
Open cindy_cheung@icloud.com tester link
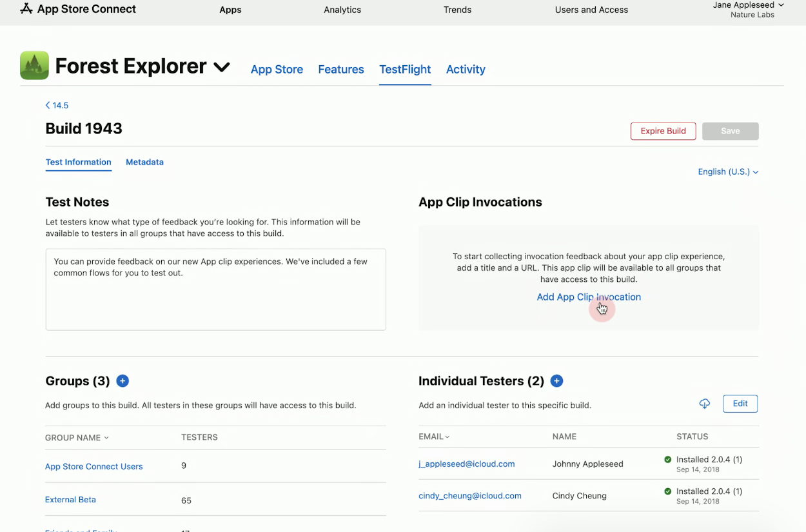click(x=470, y=496)
